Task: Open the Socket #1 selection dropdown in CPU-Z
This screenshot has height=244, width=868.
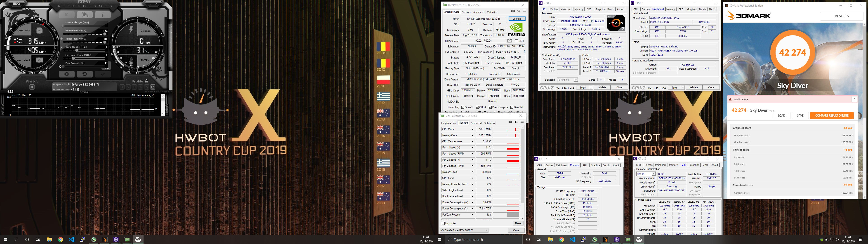Action: point(567,80)
